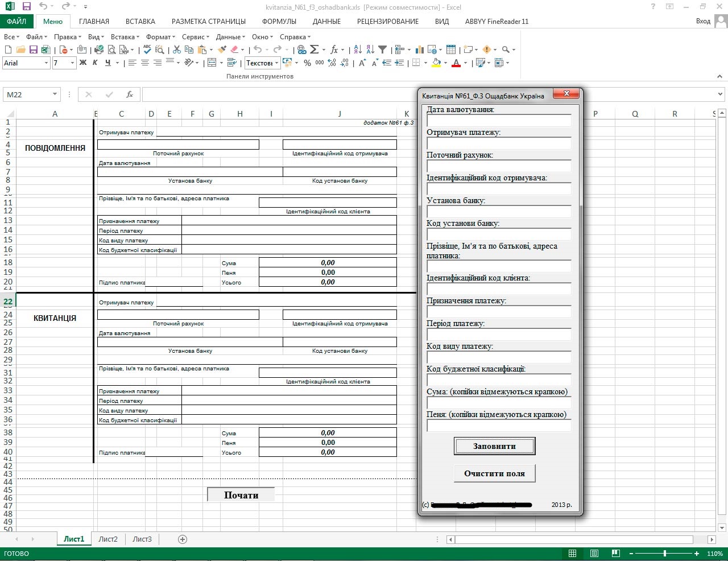Switch to Page Break Preview in status bar
The image size is (728, 561).
pos(615,554)
